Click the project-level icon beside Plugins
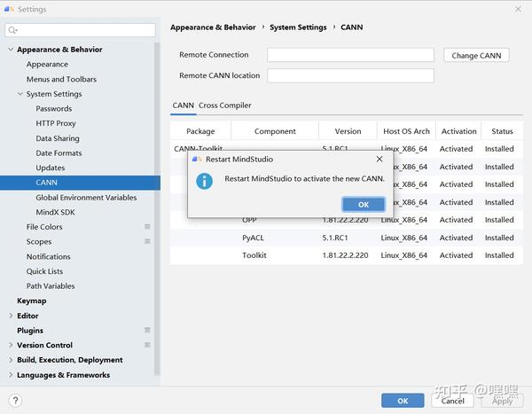The height and width of the screenshot is (414, 532). tap(147, 331)
